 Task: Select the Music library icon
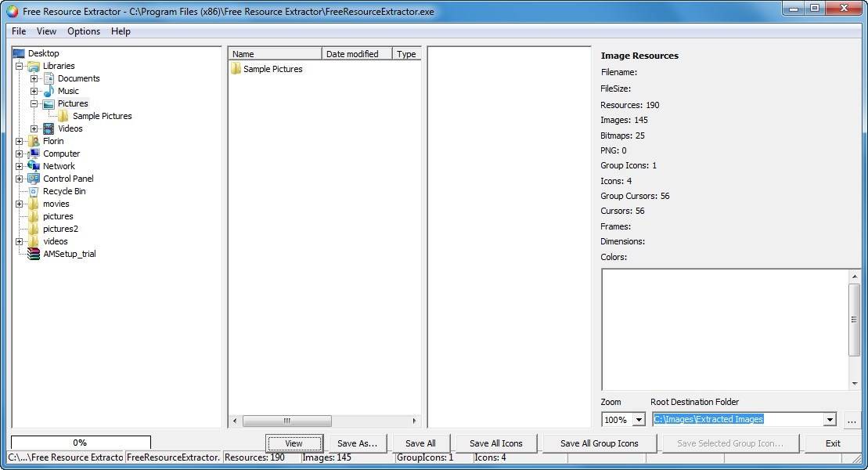49,91
